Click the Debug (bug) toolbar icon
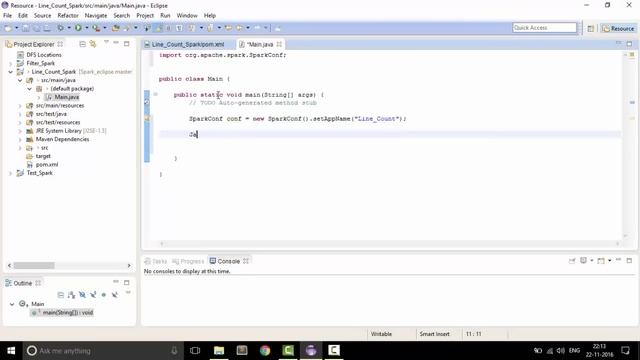 60,28
